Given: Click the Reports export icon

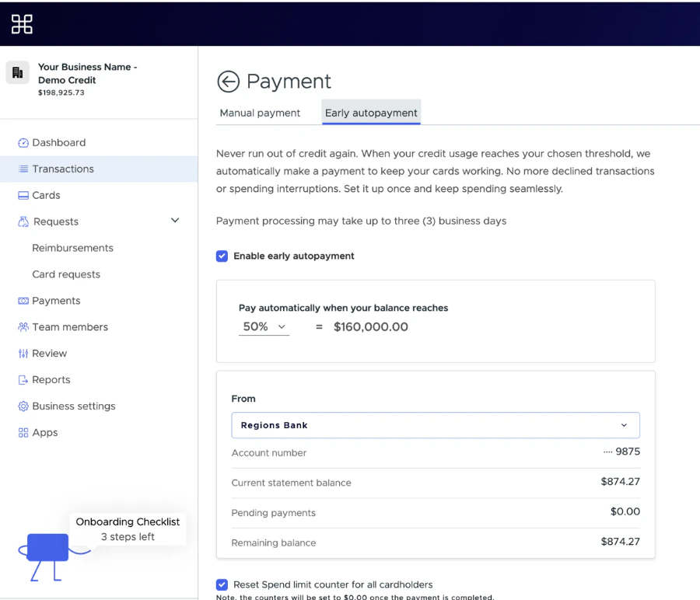Looking at the screenshot, I should click(x=23, y=379).
